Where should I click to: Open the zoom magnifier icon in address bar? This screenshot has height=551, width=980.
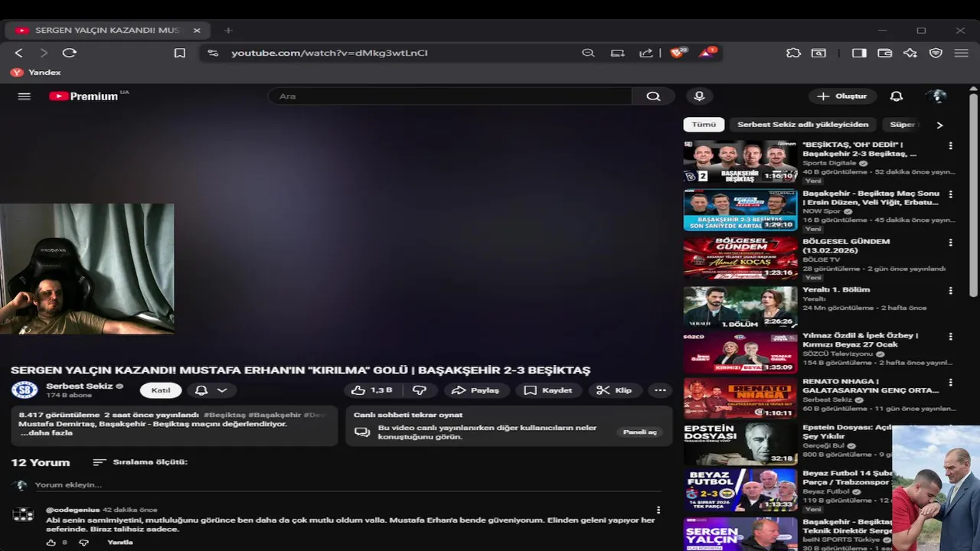point(588,53)
